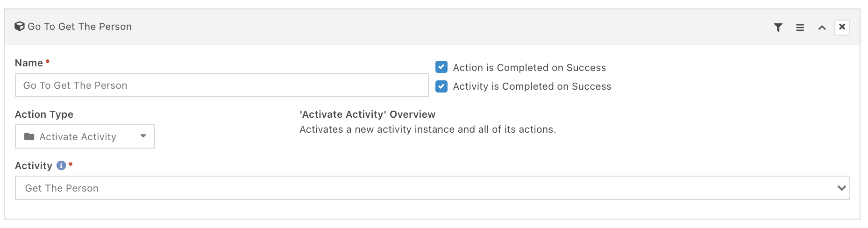Viewport: 868px width, 228px height.
Task: Click the chevron of the Activity select box
Action: pos(842,188)
